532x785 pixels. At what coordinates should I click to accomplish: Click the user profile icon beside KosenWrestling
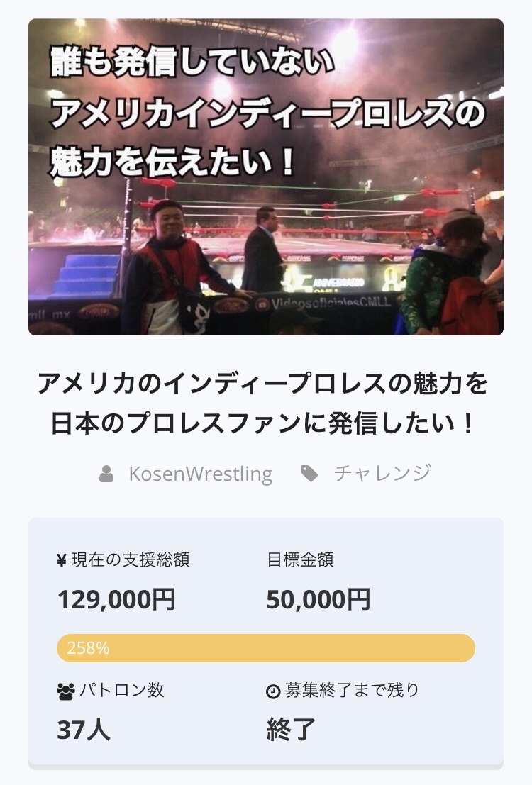[x=106, y=474]
